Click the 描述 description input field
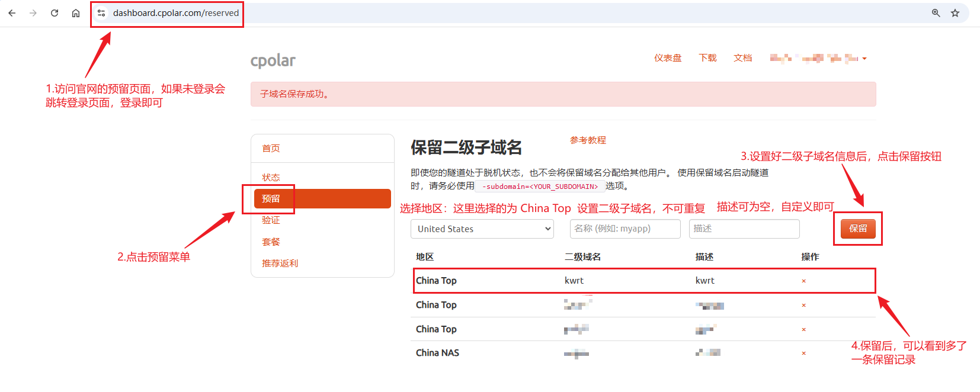Viewport: 980px width, 392px height. pos(744,229)
